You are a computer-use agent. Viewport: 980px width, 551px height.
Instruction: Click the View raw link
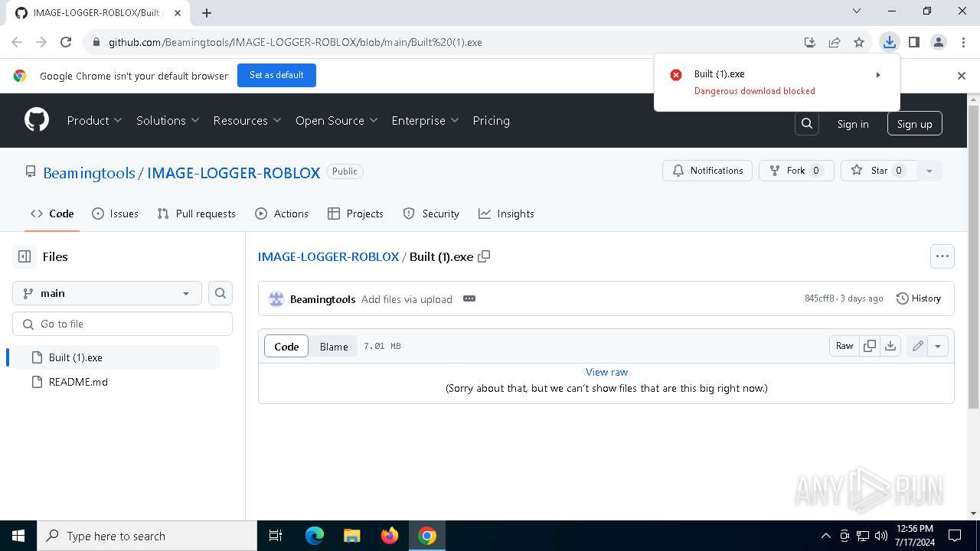point(606,372)
